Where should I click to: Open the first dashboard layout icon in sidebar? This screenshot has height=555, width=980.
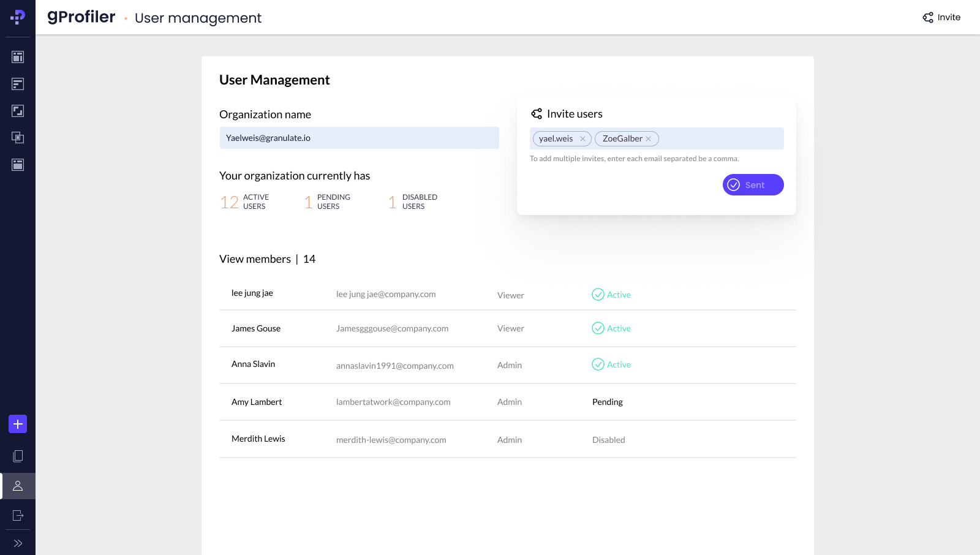coord(18,57)
